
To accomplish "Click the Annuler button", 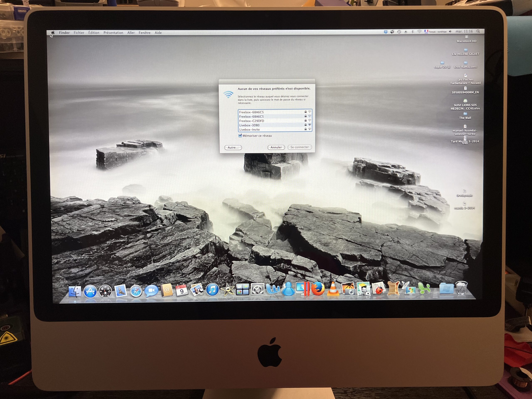I will click(x=276, y=147).
